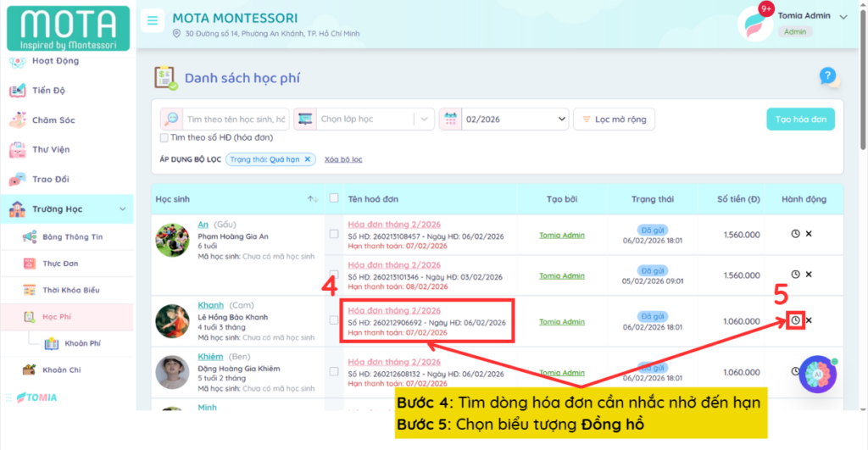
Task: Click the hamburger menu icon in header
Action: pos(153,21)
